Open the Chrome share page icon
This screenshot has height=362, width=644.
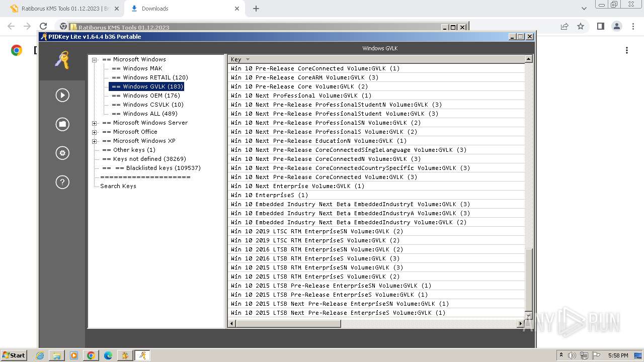point(565,26)
